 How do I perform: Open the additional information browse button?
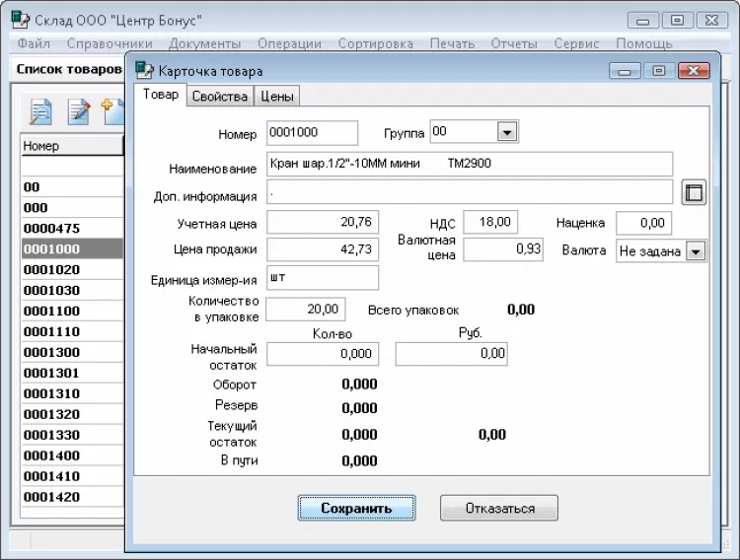(694, 192)
